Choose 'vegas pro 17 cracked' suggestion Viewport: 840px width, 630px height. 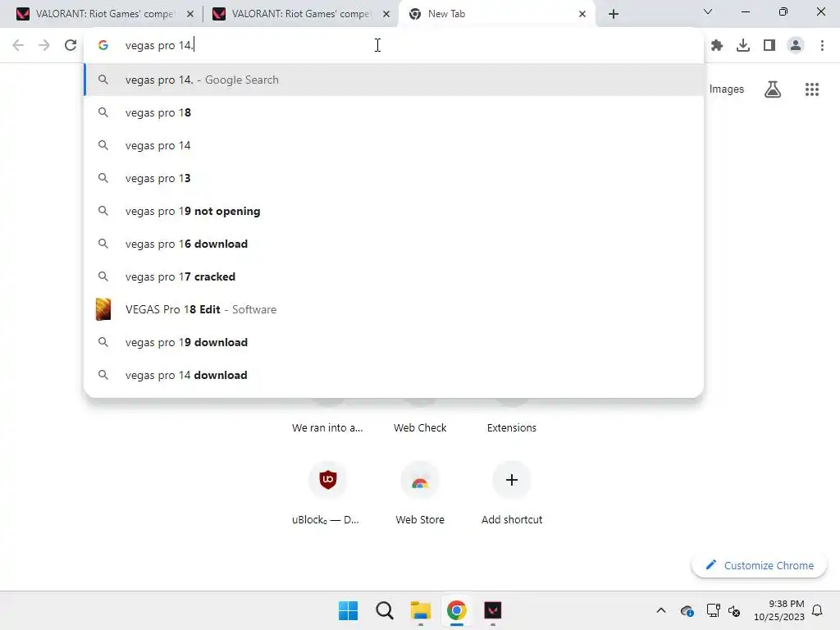tap(394, 276)
